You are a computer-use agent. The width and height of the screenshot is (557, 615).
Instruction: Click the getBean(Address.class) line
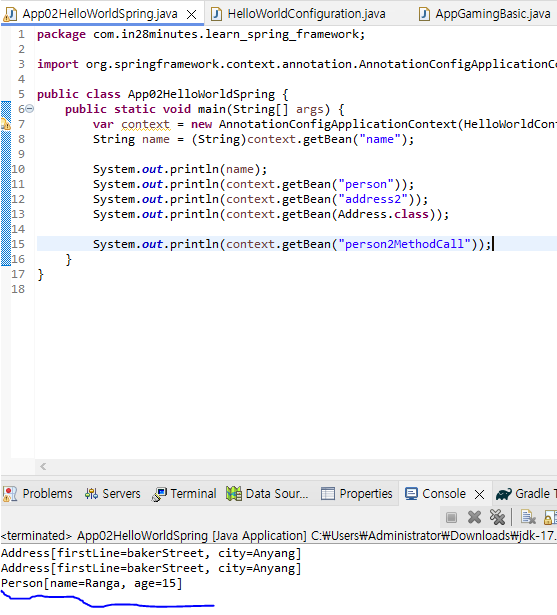[271, 214]
